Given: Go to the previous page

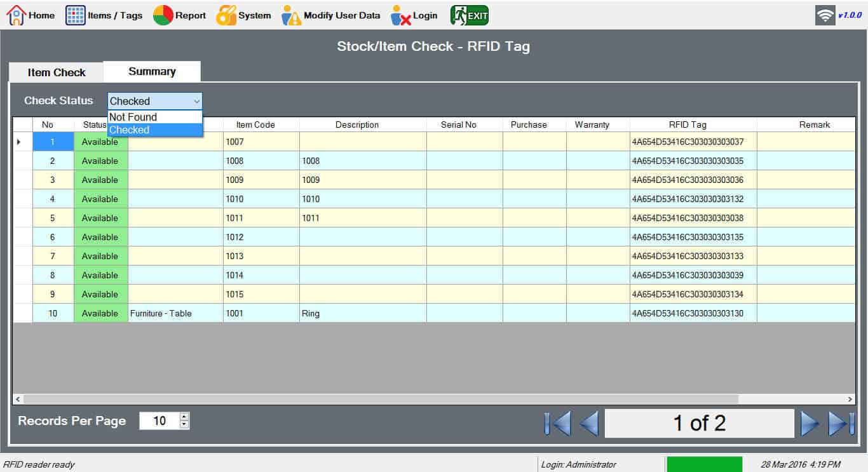Looking at the screenshot, I should pos(589,424).
